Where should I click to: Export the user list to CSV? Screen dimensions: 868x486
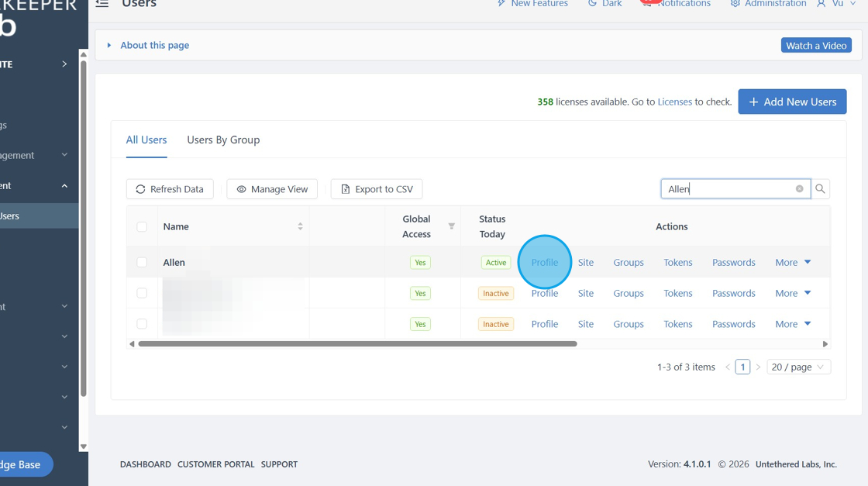point(377,189)
